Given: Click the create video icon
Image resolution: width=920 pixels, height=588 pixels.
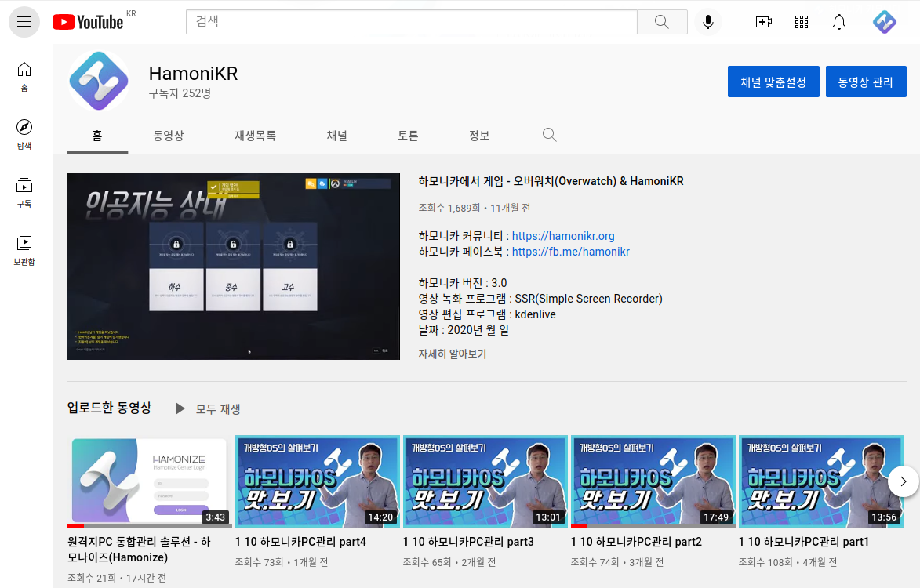Looking at the screenshot, I should tap(763, 21).
